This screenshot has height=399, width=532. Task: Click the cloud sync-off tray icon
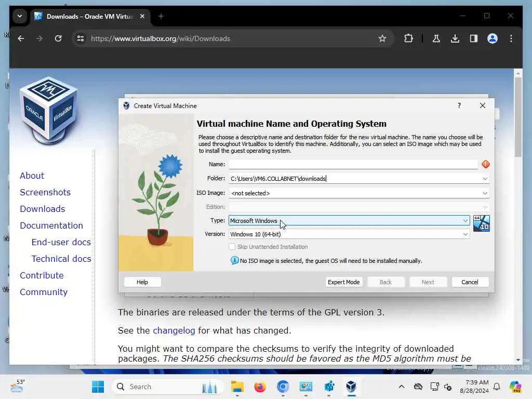(418, 387)
